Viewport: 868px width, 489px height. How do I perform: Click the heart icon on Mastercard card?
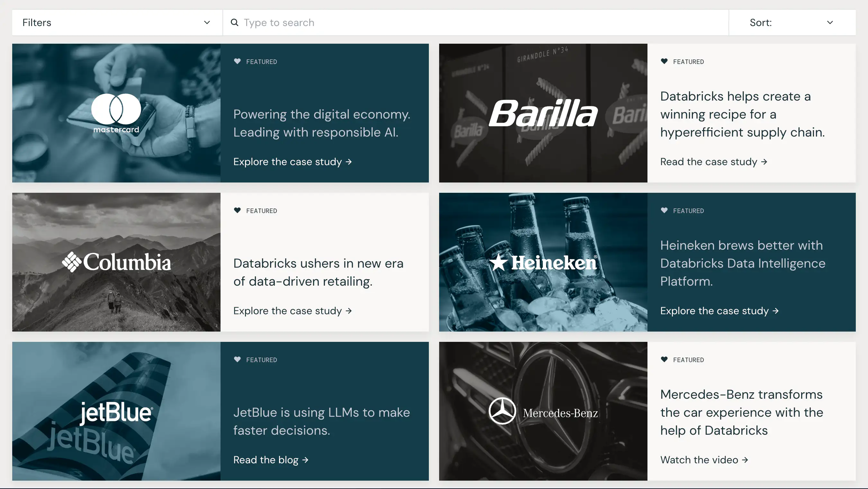[x=237, y=61]
